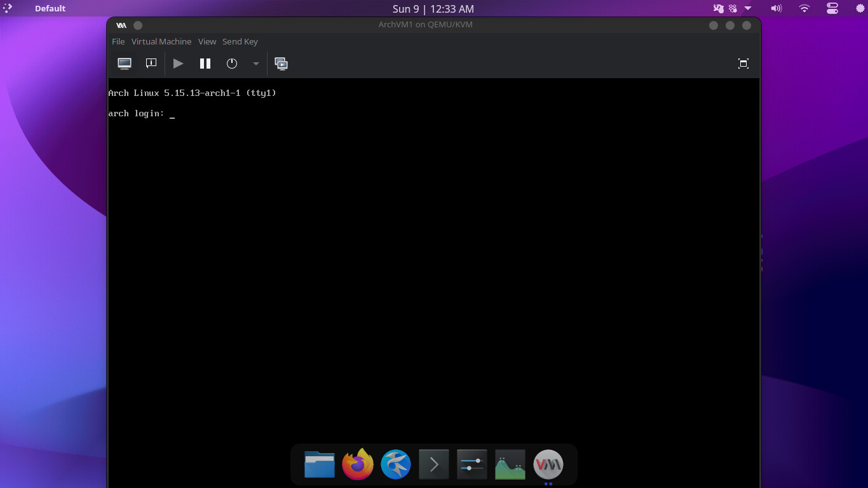868x488 pixels.
Task: Open the settings sliders app in dock
Action: pyautogui.click(x=472, y=464)
